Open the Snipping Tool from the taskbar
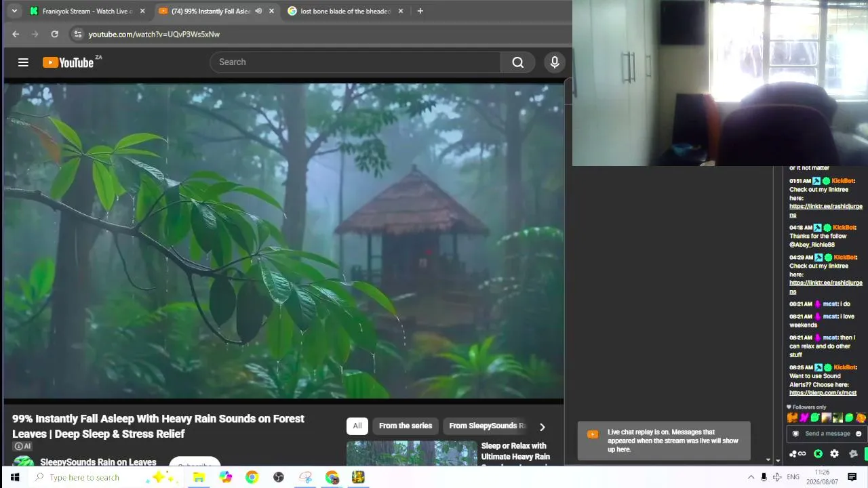The width and height of the screenshot is (868, 488). click(x=305, y=477)
